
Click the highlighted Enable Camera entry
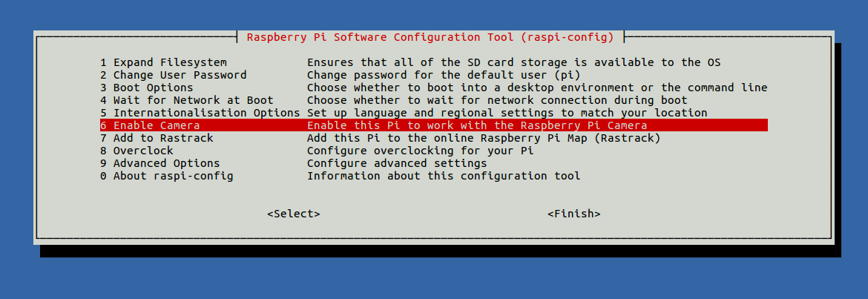[x=433, y=125]
